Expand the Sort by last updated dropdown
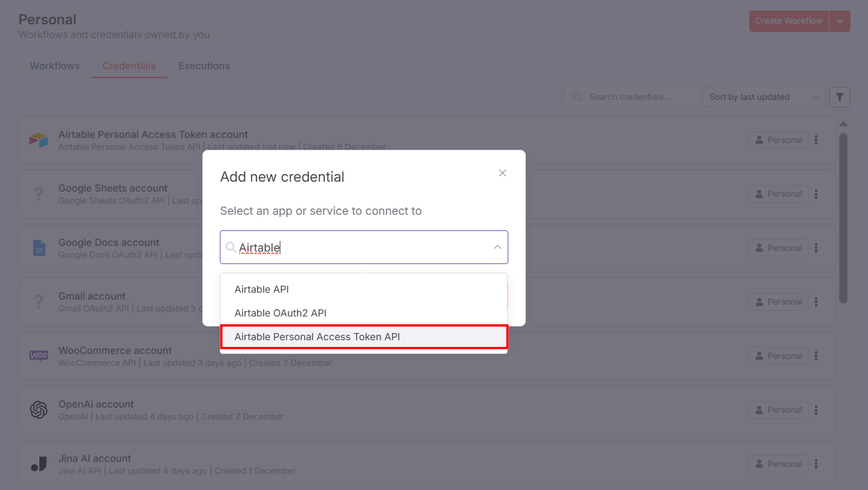Viewport: 868px width, 490px height. pyautogui.click(x=764, y=97)
